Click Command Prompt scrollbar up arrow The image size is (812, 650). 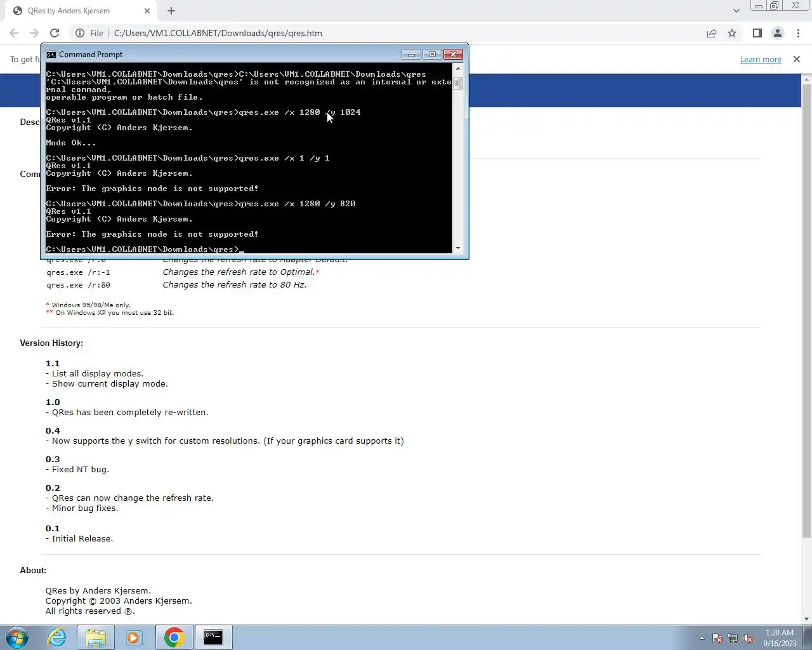(458, 69)
